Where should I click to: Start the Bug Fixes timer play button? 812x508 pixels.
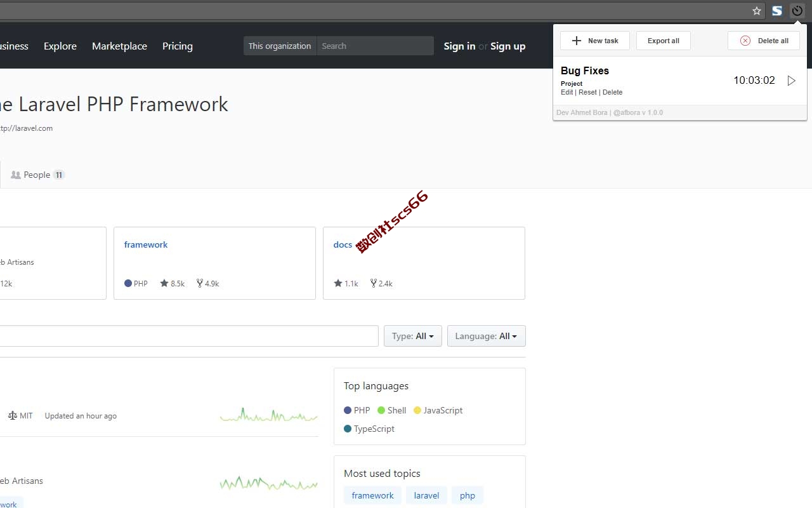(x=791, y=81)
